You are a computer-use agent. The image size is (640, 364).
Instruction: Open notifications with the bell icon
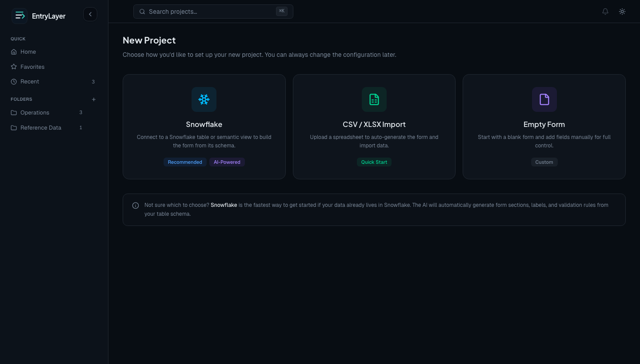pyautogui.click(x=605, y=12)
